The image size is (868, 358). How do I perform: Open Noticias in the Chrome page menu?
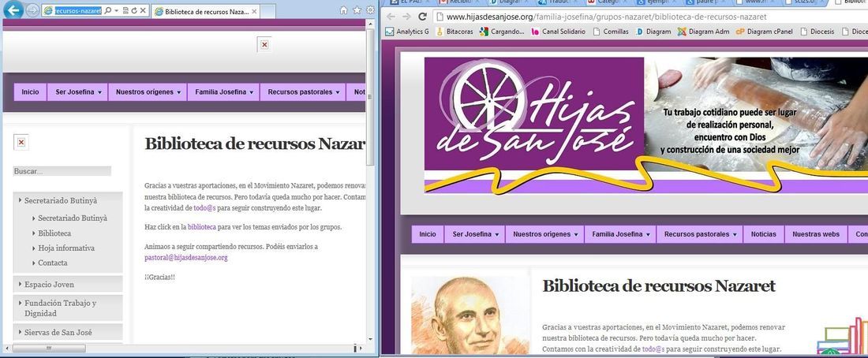[x=763, y=234]
